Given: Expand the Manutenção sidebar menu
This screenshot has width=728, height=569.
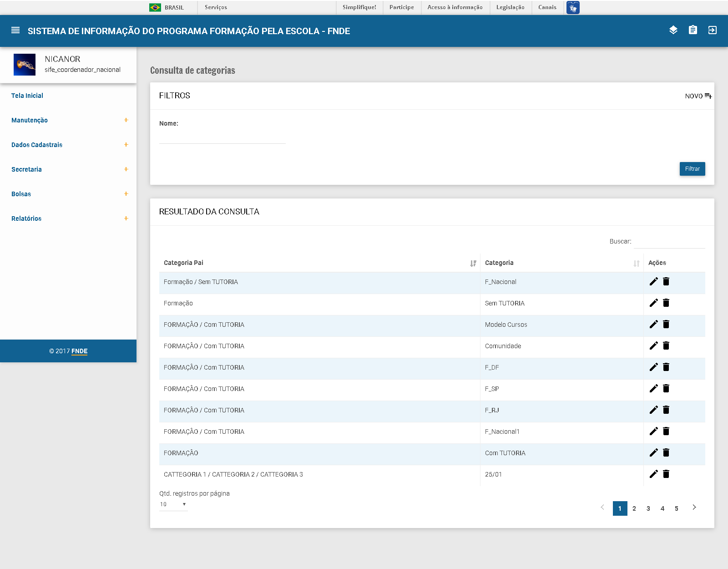Looking at the screenshot, I should [126, 120].
